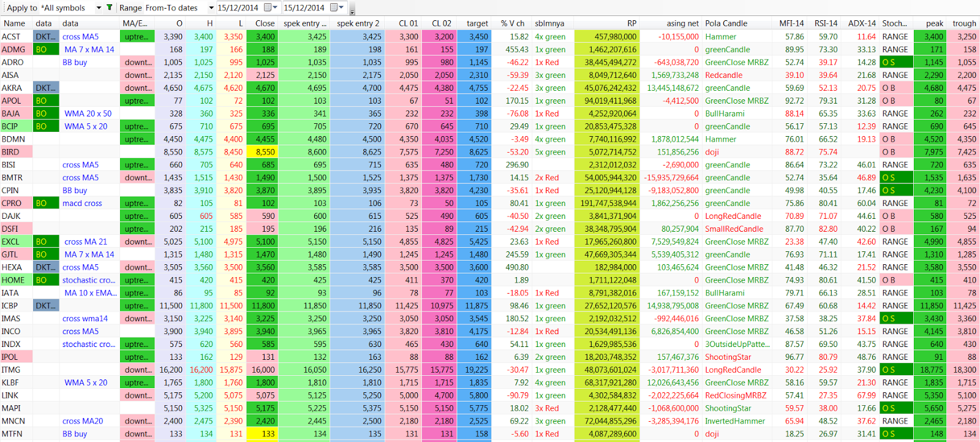Click the yellow 133 Close cell for MTFN
Screen dimensions: 980x442
tap(262, 434)
